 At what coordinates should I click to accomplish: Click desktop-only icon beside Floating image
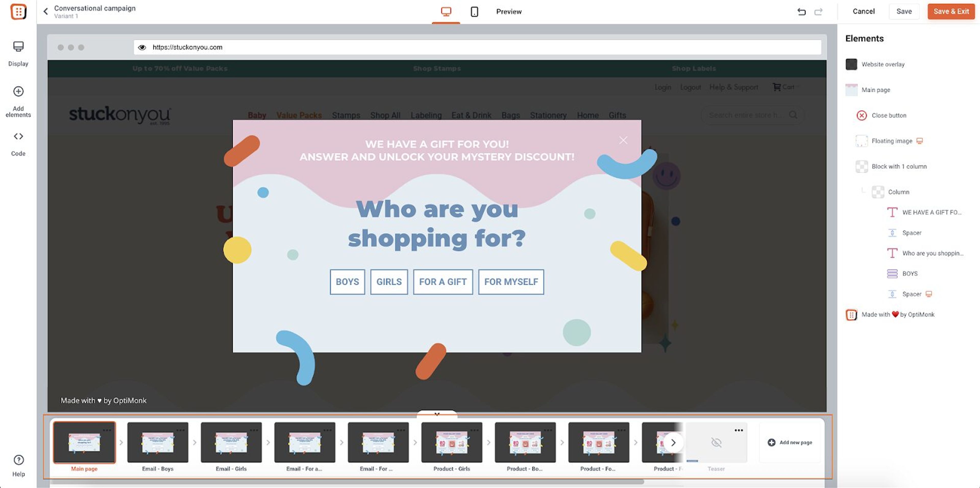(920, 141)
